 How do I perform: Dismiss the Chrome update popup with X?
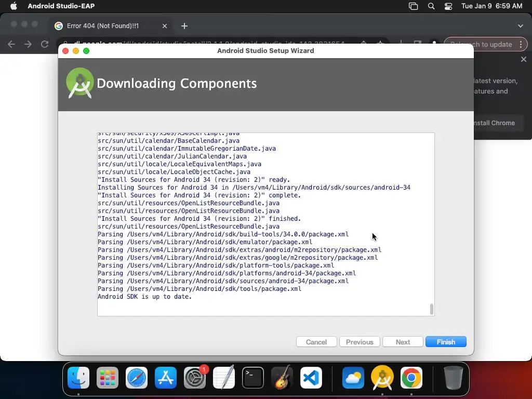(x=524, y=59)
